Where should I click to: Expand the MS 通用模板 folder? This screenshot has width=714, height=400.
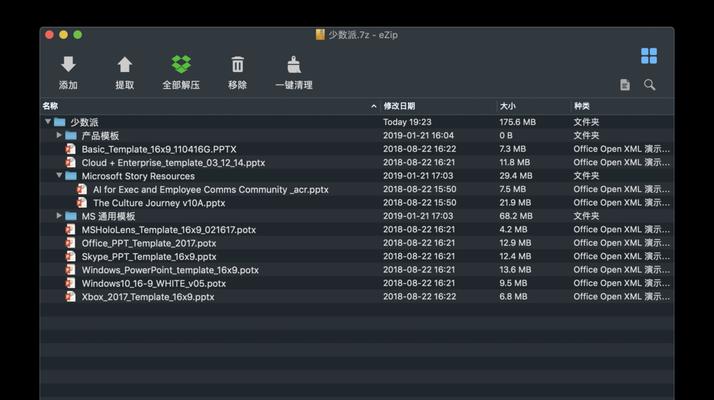click(59, 215)
